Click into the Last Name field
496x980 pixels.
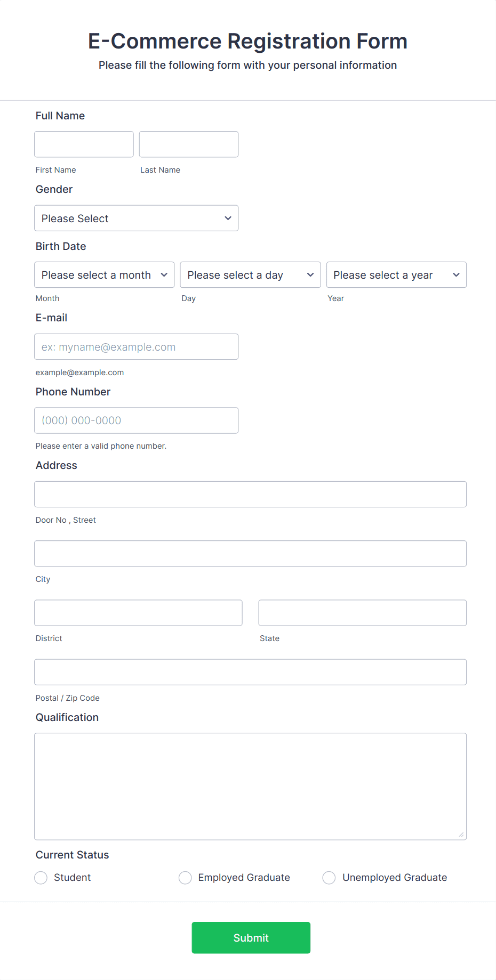click(188, 144)
